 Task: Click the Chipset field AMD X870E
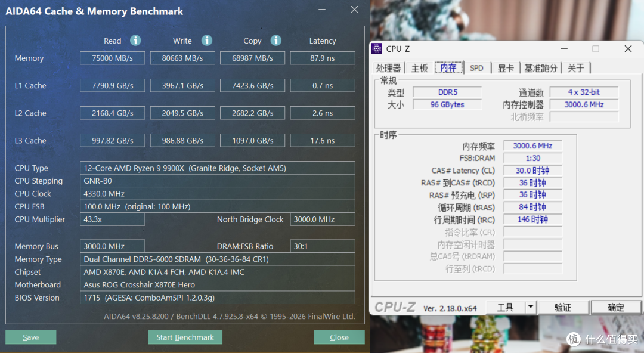[217, 272]
